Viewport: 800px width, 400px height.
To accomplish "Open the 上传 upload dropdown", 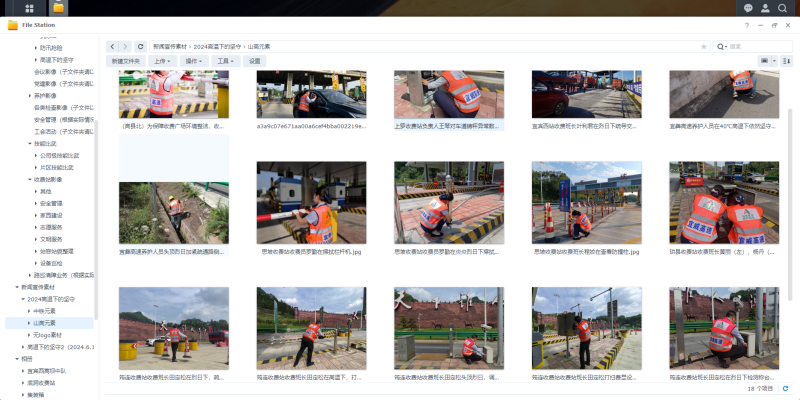I will coord(163,61).
